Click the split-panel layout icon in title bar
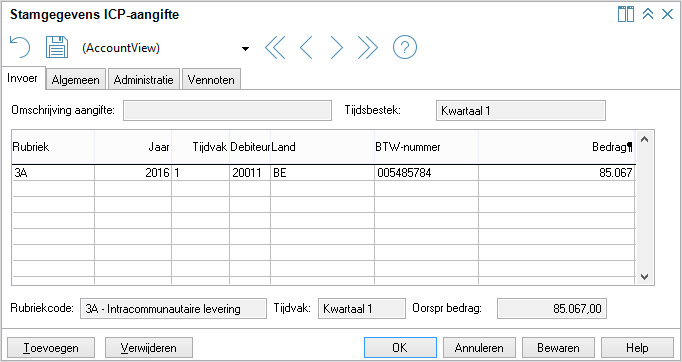The width and height of the screenshot is (682, 362). point(626,14)
